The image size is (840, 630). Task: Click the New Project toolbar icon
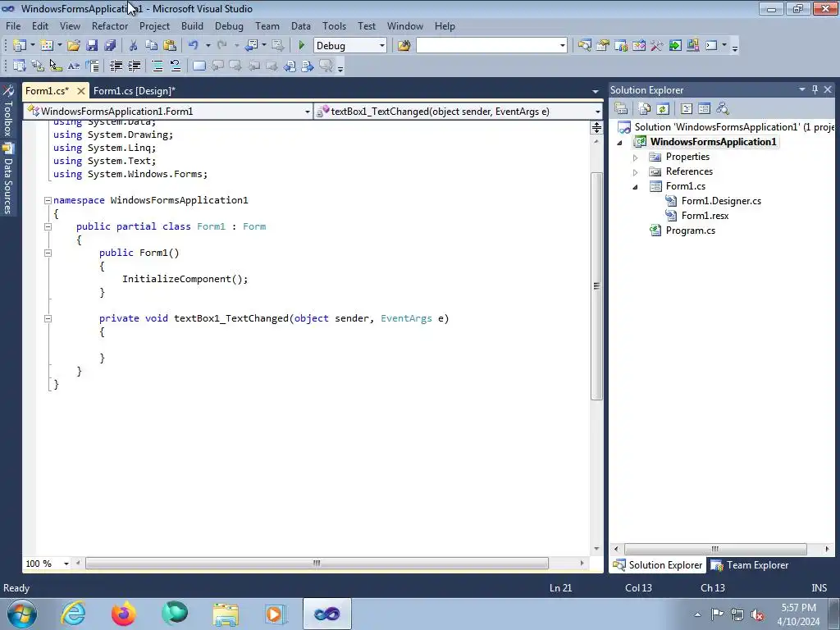[20, 46]
